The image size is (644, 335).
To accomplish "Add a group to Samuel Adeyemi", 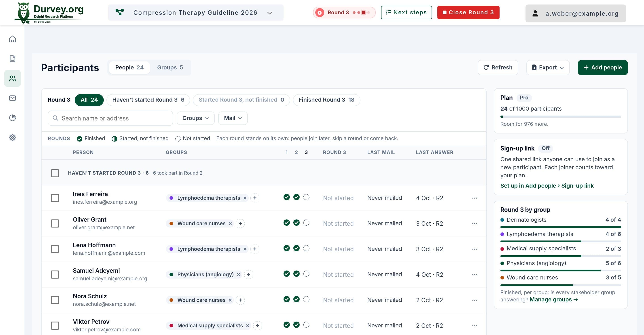I will (x=248, y=275).
